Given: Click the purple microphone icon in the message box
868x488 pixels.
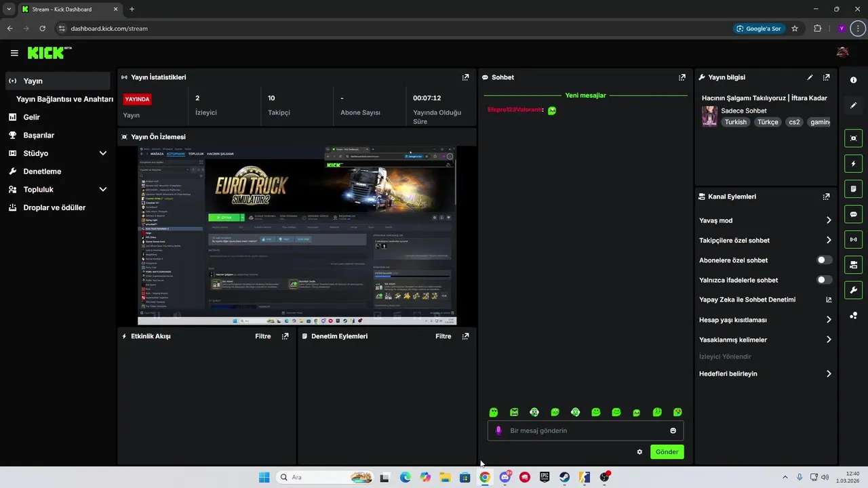Looking at the screenshot, I should click(x=498, y=430).
